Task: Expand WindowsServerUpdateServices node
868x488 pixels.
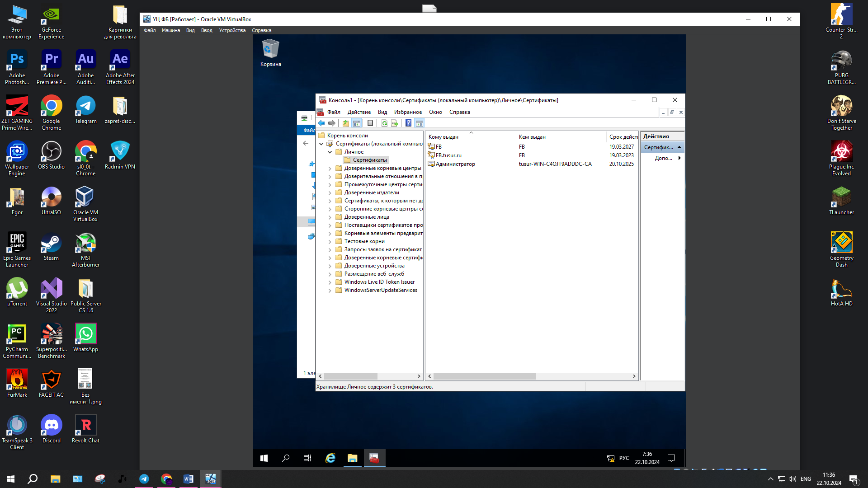Action: coord(330,290)
